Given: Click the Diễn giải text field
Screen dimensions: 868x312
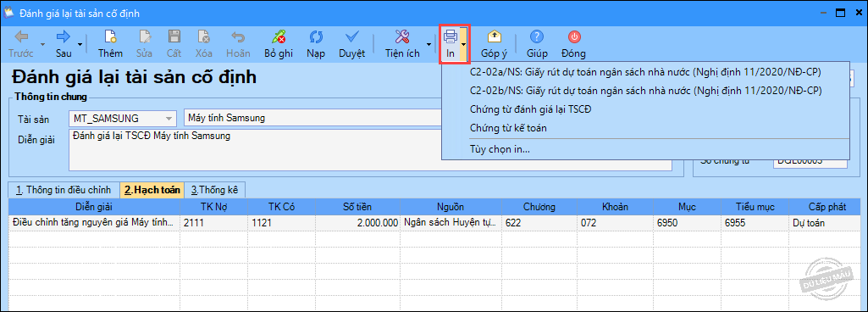Looking at the screenshot, I should pos(370,151).
